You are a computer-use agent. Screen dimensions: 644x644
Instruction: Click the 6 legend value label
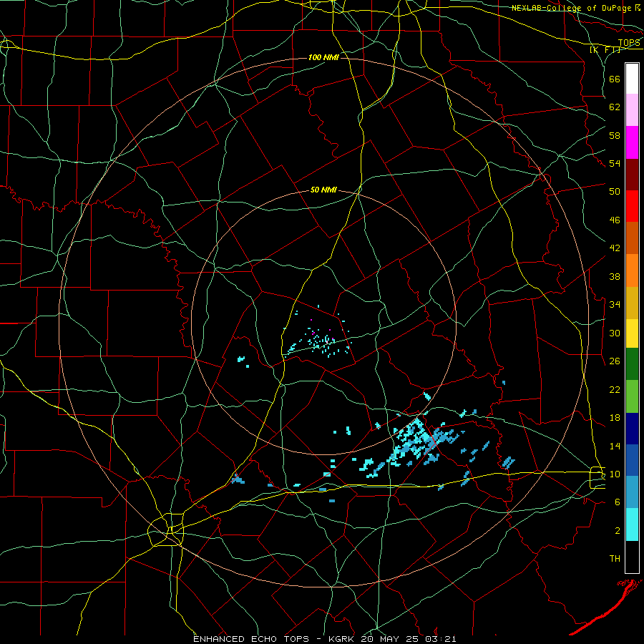tap(618, 502)
